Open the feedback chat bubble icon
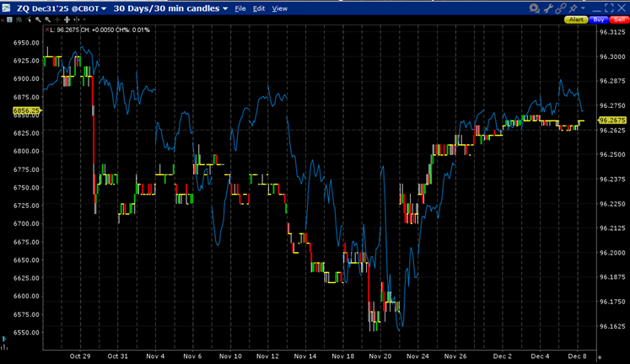Viewport: 630px width, 364px height. tap(535, 8)
